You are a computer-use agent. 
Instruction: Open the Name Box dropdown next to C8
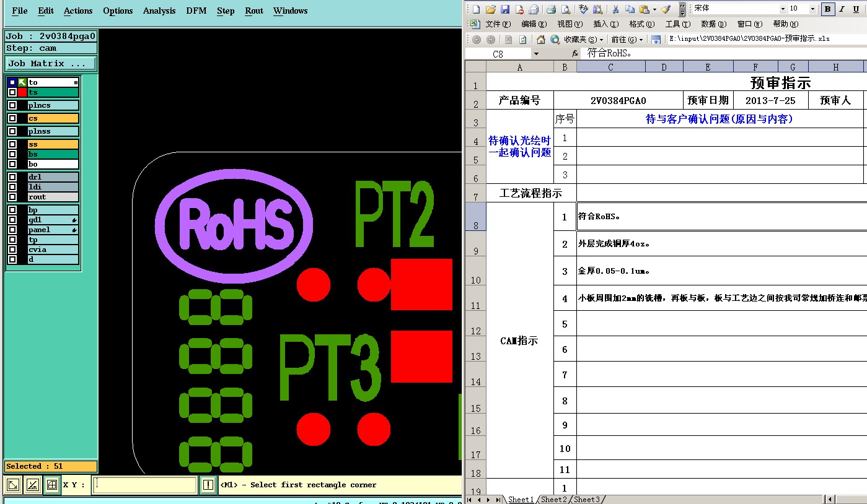click(x=536, y=54)
